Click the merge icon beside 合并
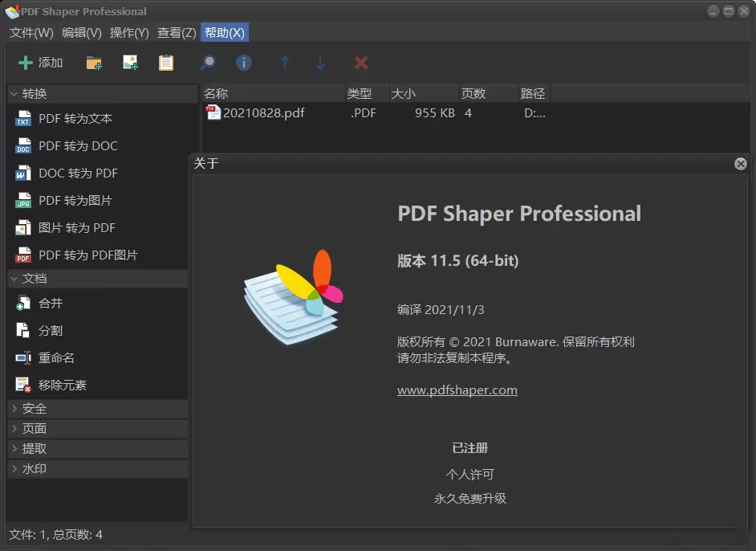756x551 pixels. tap(23, 303)
